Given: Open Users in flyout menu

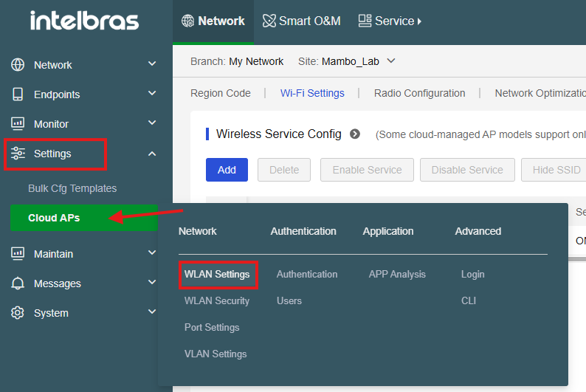Looking at the screenshot, I should click(x=289, y=300).
